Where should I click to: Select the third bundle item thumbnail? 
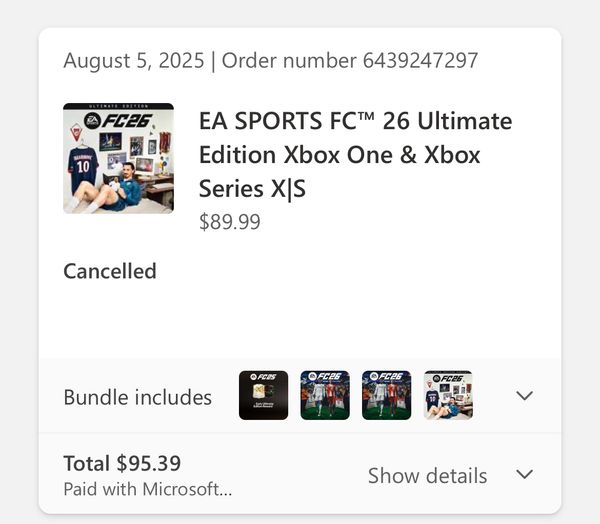pyautogui.click(x=386, y=395)
